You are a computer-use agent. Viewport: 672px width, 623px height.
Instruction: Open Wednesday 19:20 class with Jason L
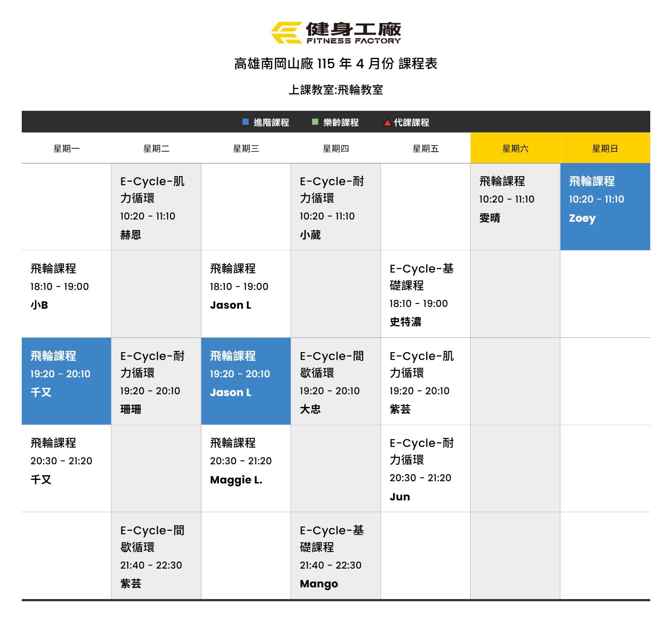246,381
